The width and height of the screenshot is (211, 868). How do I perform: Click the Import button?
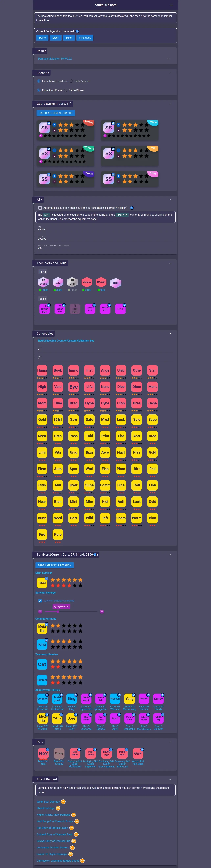pyautogui.click(x=69, y=38)
